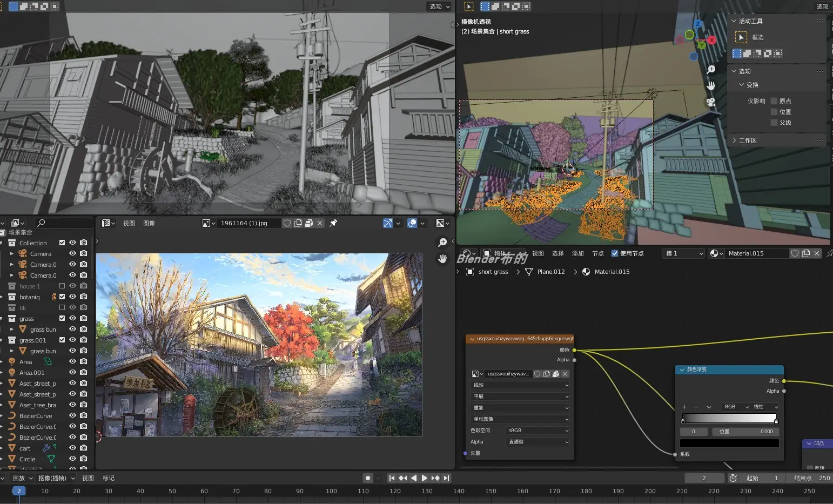
Task: Open the 槽 1 material slot dropdown
Action: tap(684, 253)
